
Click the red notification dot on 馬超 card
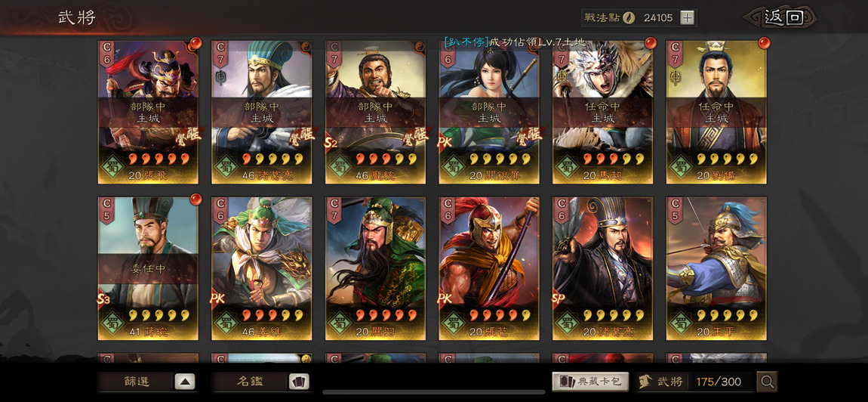click(650, 43)
